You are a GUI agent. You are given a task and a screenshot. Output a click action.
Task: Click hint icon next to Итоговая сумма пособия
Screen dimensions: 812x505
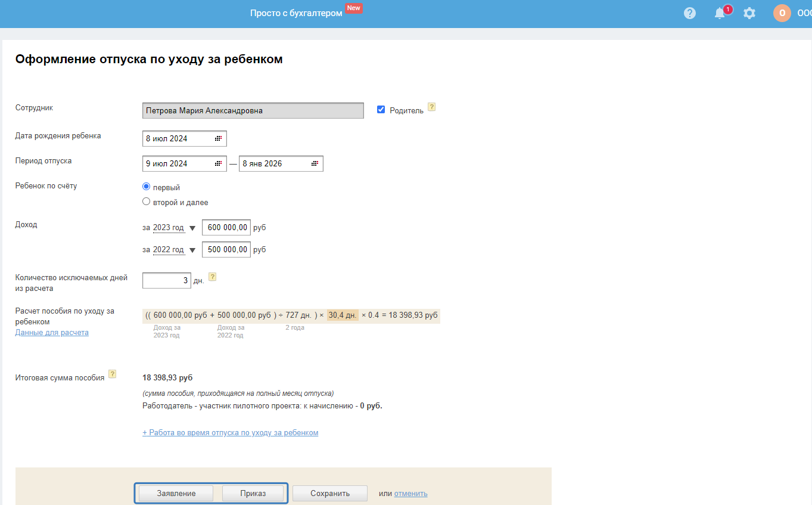(112, 374)
